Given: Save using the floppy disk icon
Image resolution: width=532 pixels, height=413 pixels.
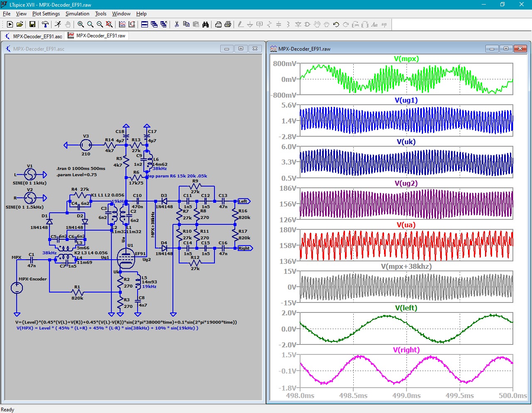Looking at the screenshot, I should (x=32, y=25).
